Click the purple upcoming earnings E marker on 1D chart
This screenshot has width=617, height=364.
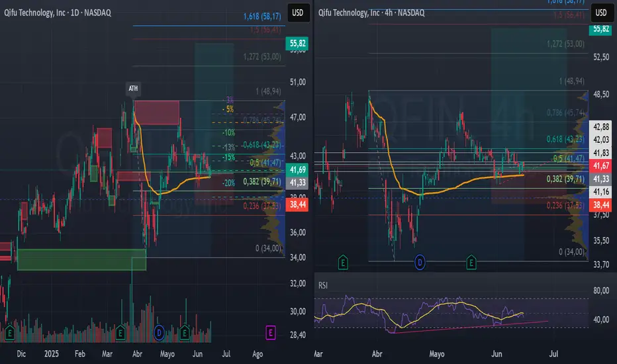coord(270,334)
